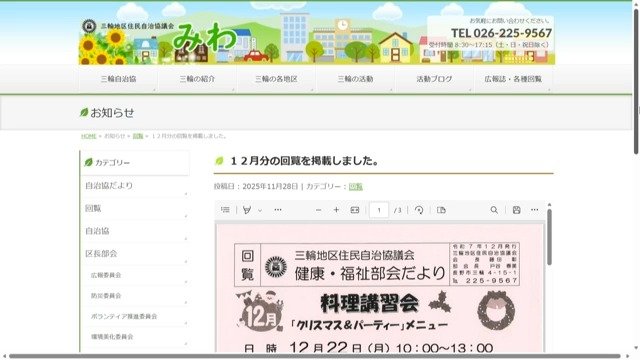Open the 三輪の各地区 navigation menu
The width and height of the screenshot is (640, 360).
[x=276, y=79]
